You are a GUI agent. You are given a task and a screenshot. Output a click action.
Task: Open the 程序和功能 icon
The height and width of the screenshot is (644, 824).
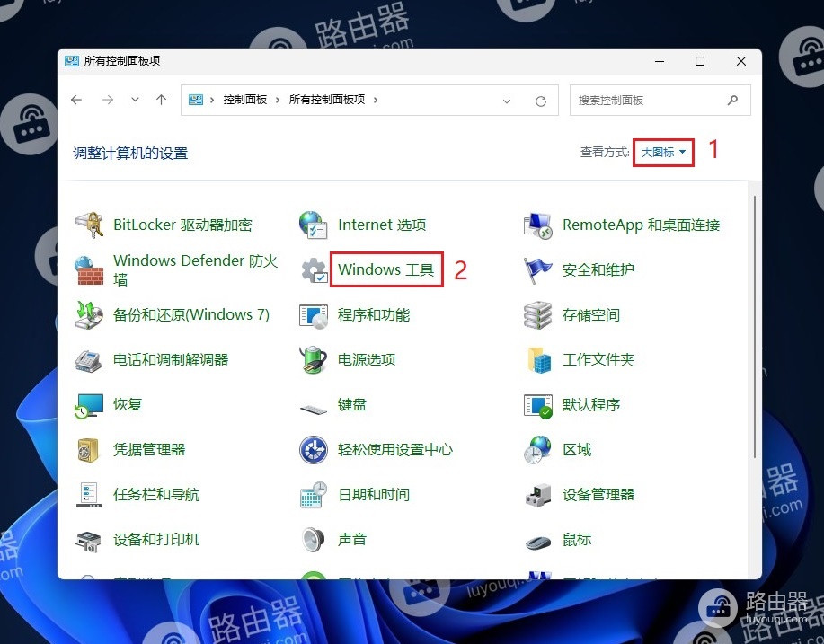tap(314, 315)
